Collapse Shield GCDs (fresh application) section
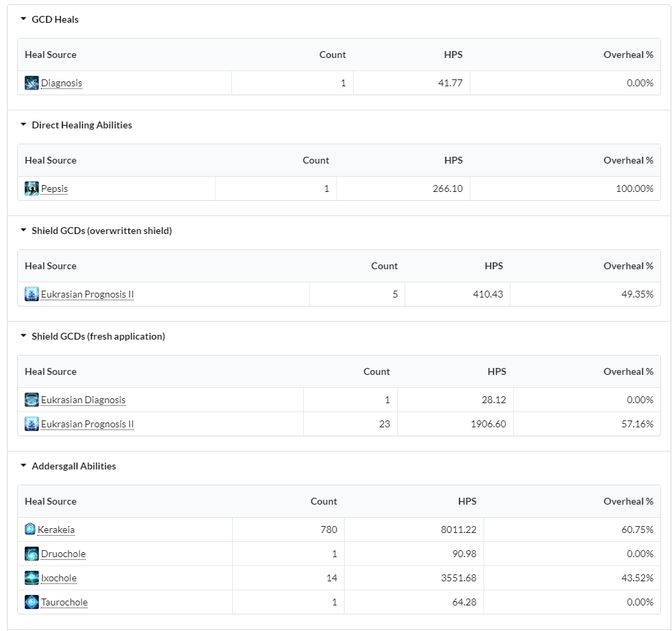 click(x=23, y=336)
